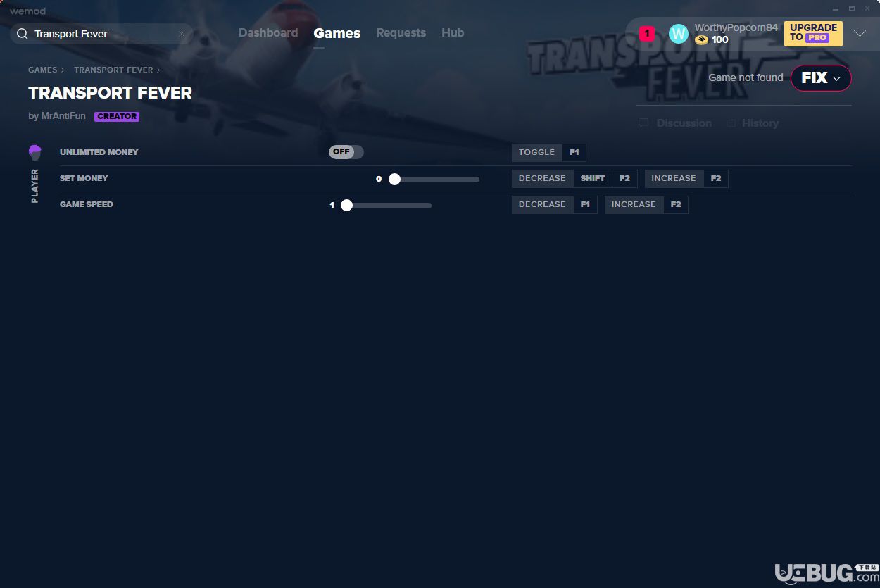This screenshot has width=880, height=588.
Task: Click the Discussion chat icon
Action: [x=643, y=123]
